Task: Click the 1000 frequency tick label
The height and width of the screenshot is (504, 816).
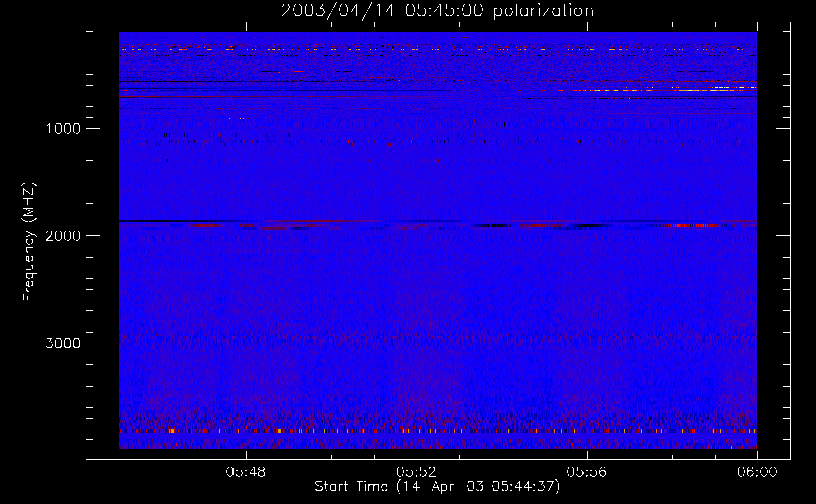Action: [x=63, y=129]
